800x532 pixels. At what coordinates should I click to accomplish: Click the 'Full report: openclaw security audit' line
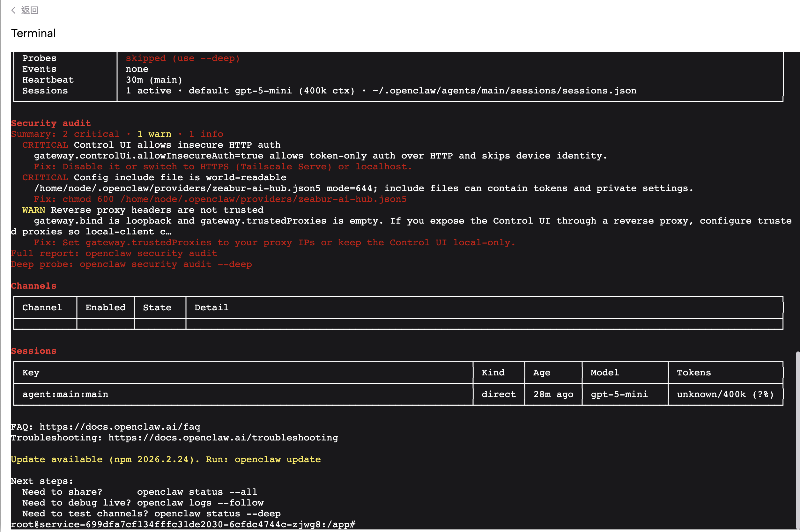point(114,253)
